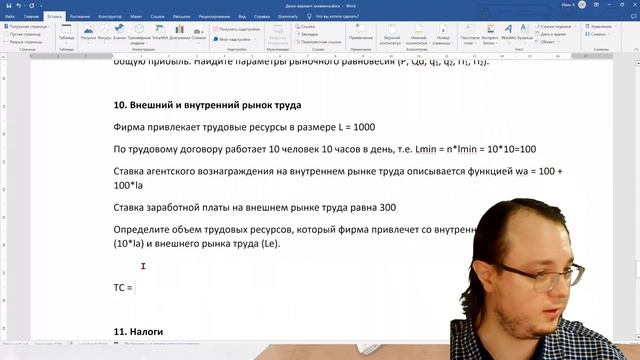The width and height of the screenshot is (640, 360).
Task: Insert Трехмерные модели 3D models
Action: [x=139, y=34]
